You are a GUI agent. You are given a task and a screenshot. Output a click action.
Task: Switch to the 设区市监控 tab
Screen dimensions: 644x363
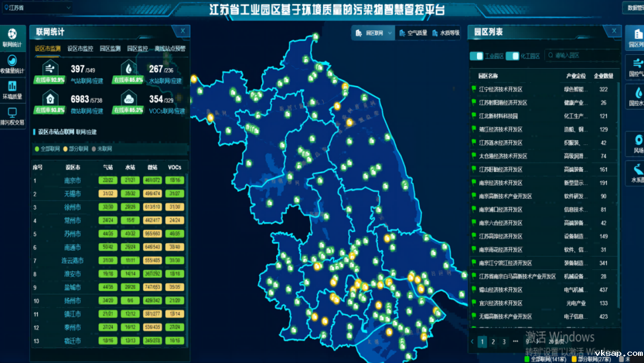click(80, 48)
